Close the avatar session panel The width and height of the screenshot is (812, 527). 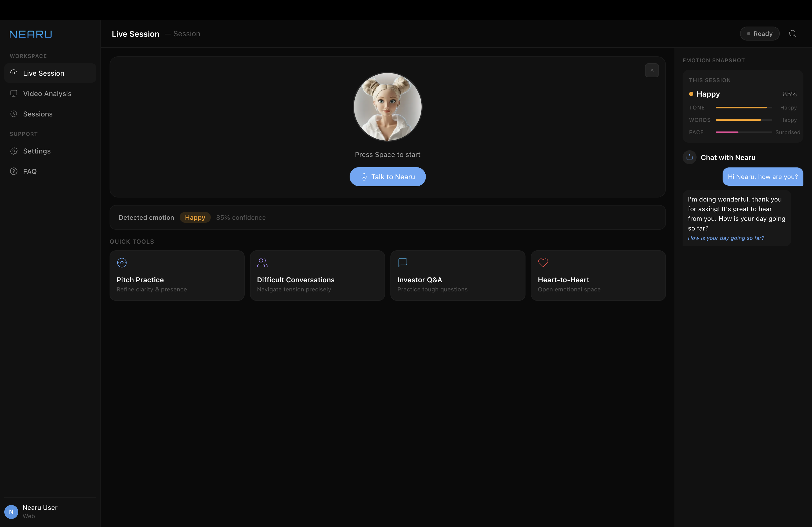click(652, 70)
